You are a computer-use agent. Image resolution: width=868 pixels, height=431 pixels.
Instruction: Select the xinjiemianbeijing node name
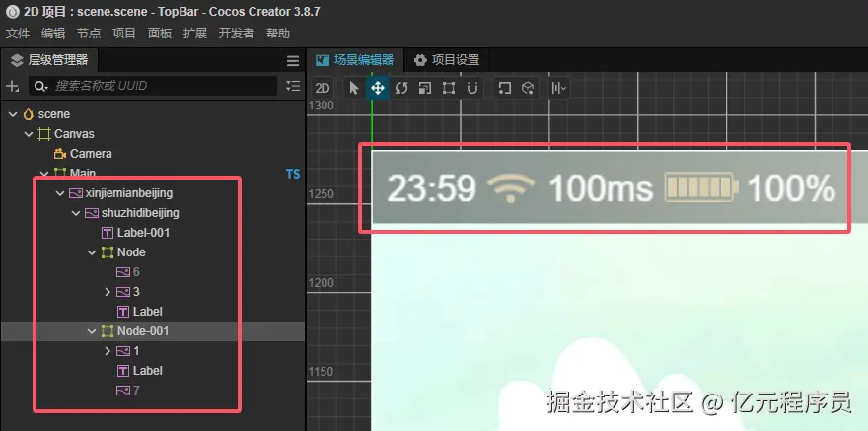click(129, 193)
